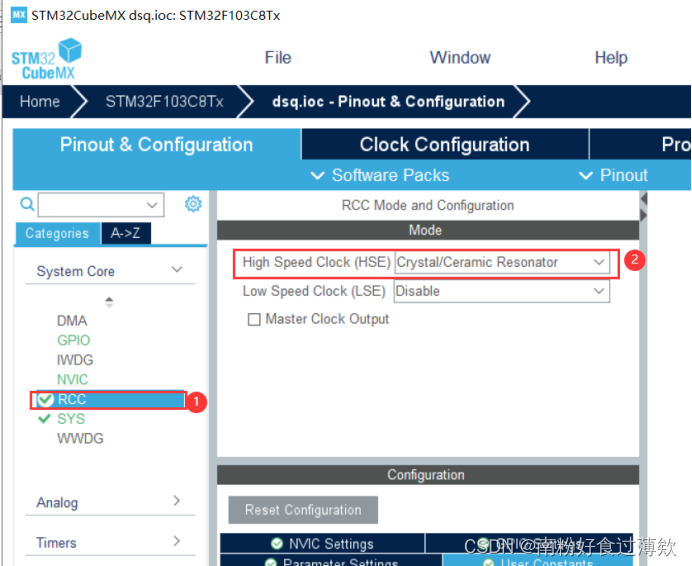Open the NVIC Settings tab
The height and width of the screenshot is (566, 692).
323,543
